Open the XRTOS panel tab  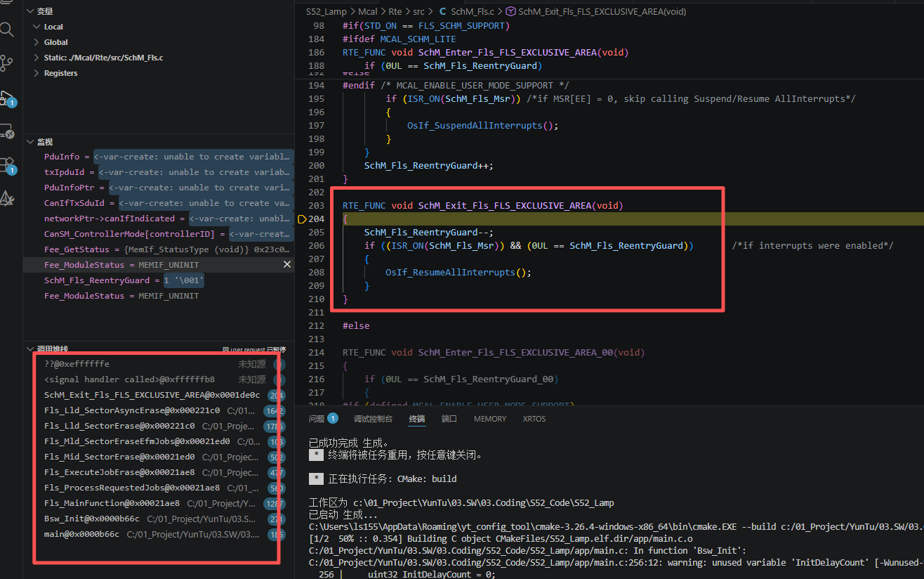coord(534,419)
